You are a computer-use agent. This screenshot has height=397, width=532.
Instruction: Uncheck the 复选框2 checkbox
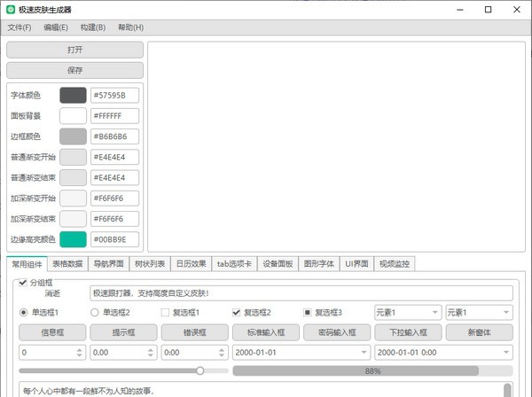click(x=236, y=312)
